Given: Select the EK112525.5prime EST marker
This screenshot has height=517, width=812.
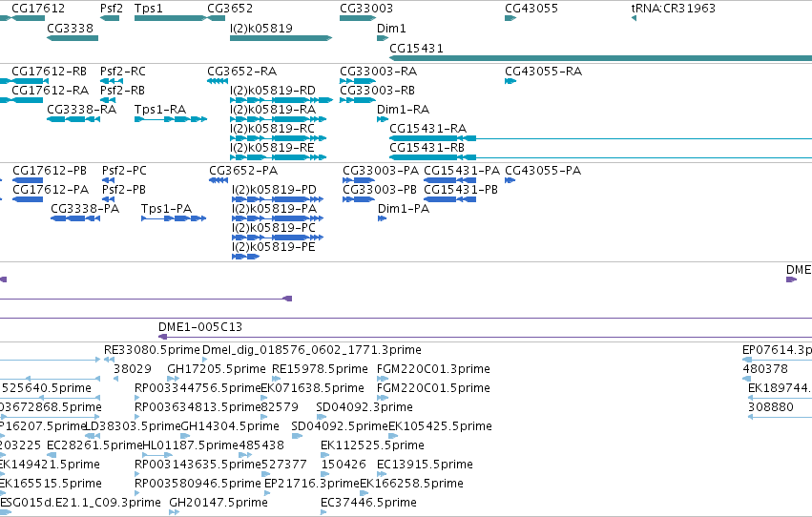Looking at the screenshot, I should [x=324, y=455].
